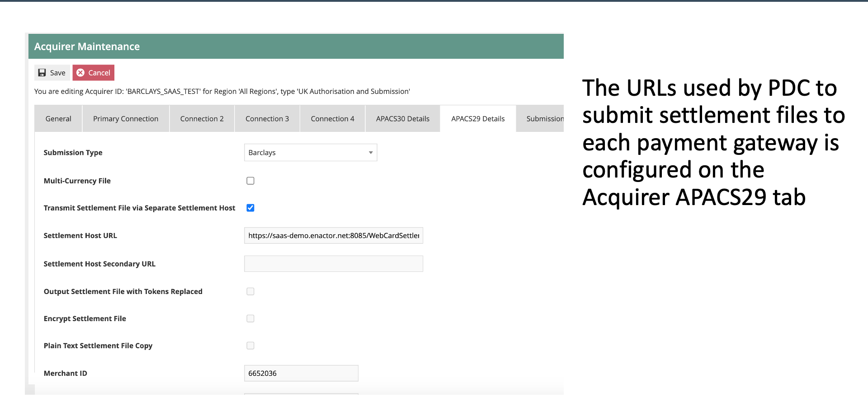Switch to the General tab
Viewport: 868px width, 420px height.
click(x=58, y=118)
